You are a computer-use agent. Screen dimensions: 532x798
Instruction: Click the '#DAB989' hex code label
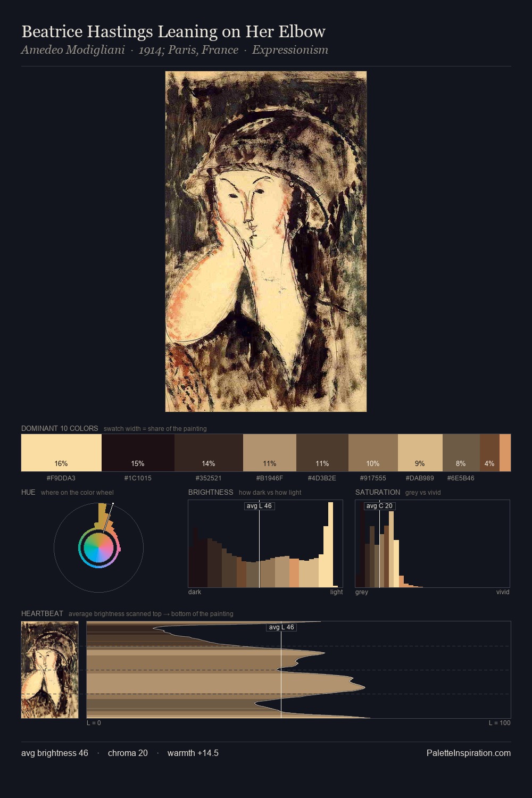(420, 478)
